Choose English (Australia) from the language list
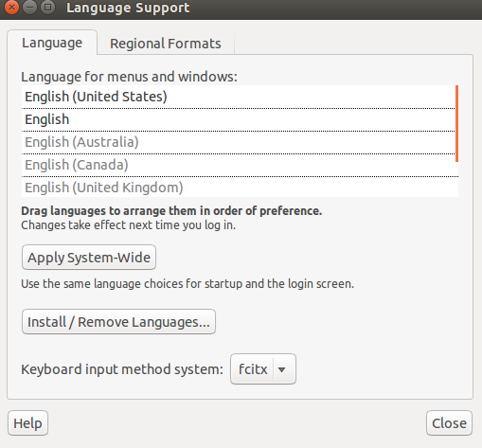482x448 pixels. pos(239,142)
